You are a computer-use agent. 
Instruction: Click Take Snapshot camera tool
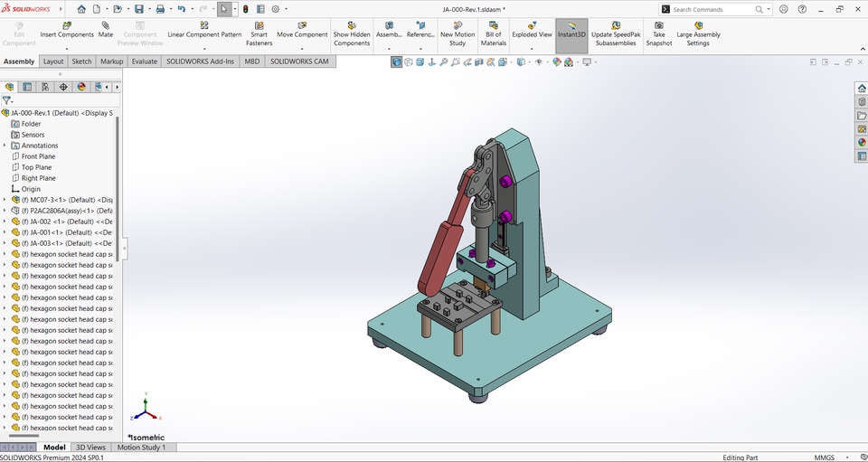coord(659,33)
